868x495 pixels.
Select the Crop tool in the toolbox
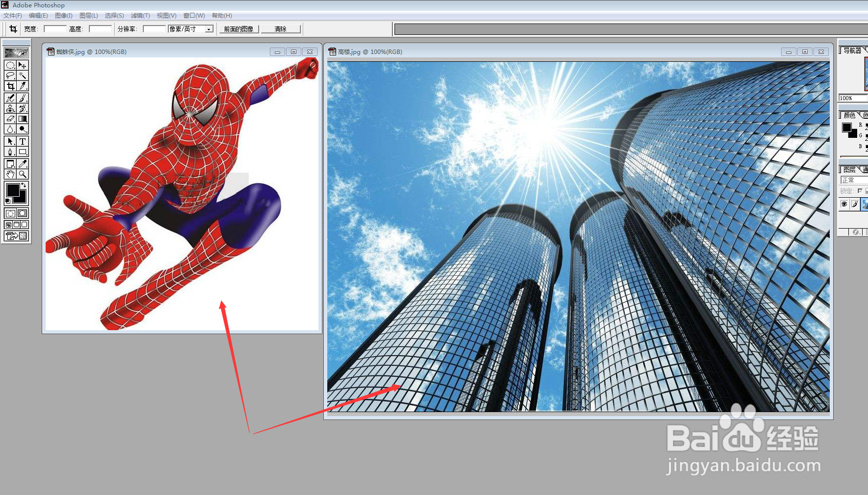[10, 86]
